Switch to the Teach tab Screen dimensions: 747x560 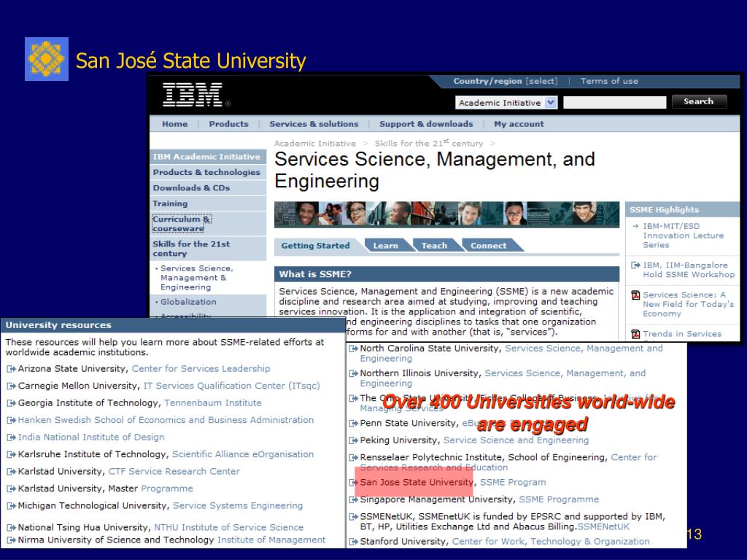click(x=435, y=246)
